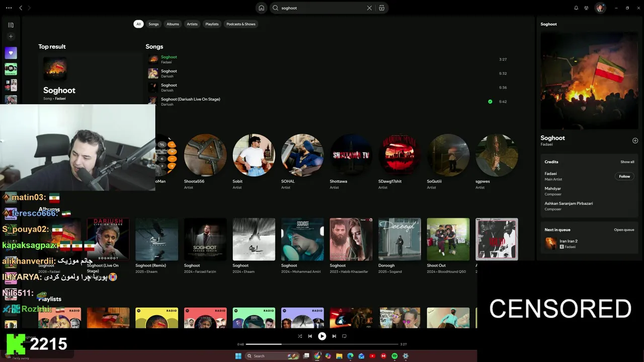The image size is (644, 362).
Task: Click the green saved checkmark on live track
Action: click(490, 102)
